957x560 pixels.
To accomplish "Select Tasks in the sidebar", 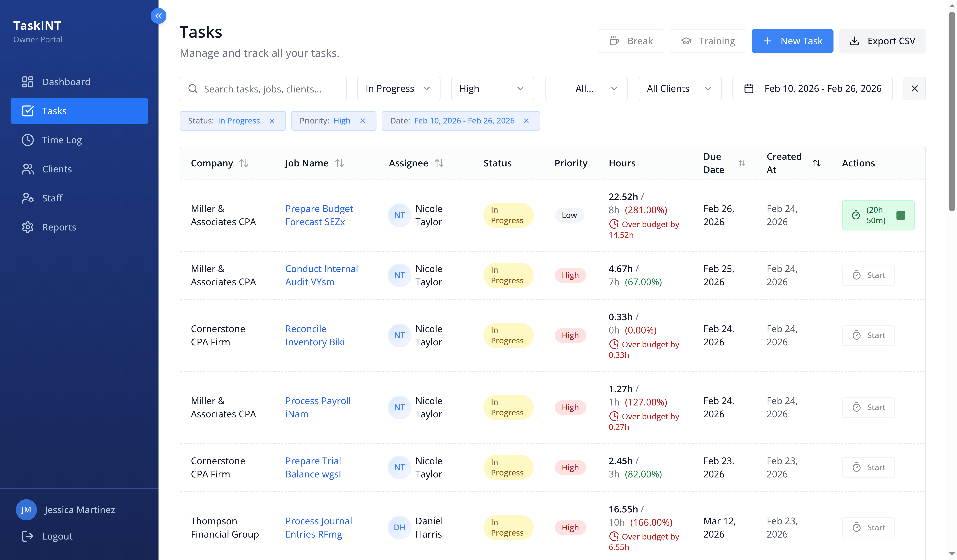I will coord(79,111).
